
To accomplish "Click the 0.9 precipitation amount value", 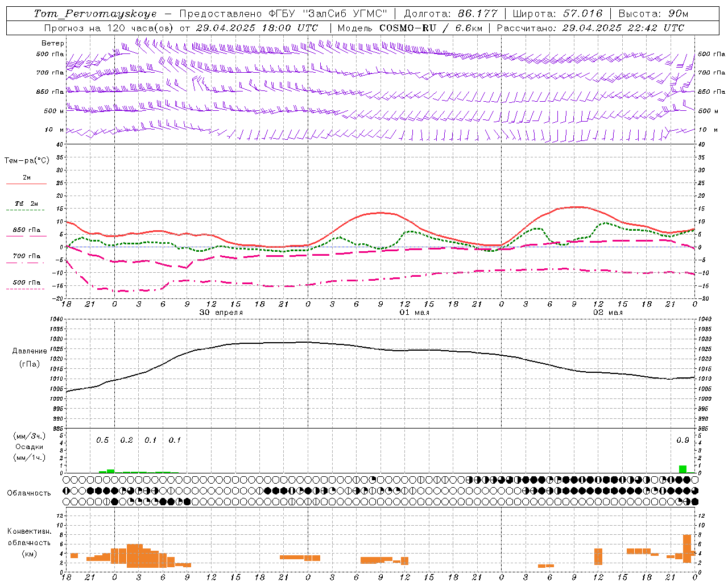I will (682, 440).
